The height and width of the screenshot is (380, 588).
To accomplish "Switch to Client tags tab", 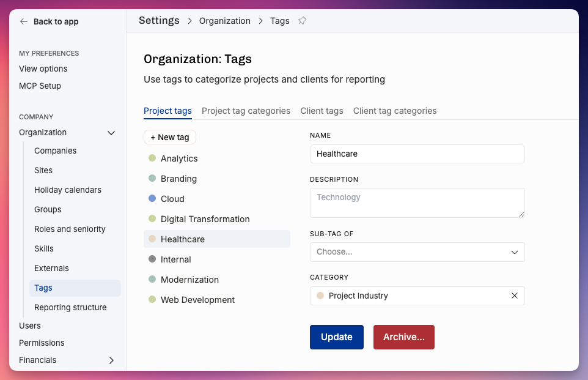I will coord(322,111).
